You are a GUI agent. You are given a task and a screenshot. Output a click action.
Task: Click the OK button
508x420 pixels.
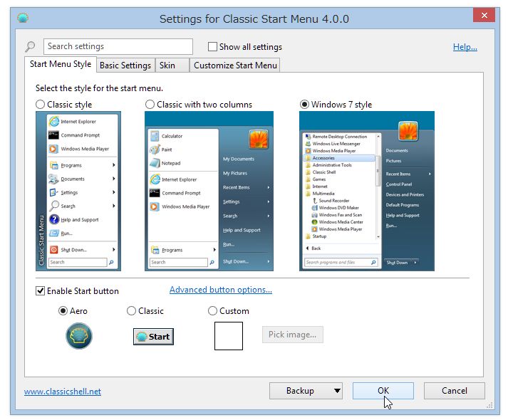pyautogui.click(x=383, y=391)
